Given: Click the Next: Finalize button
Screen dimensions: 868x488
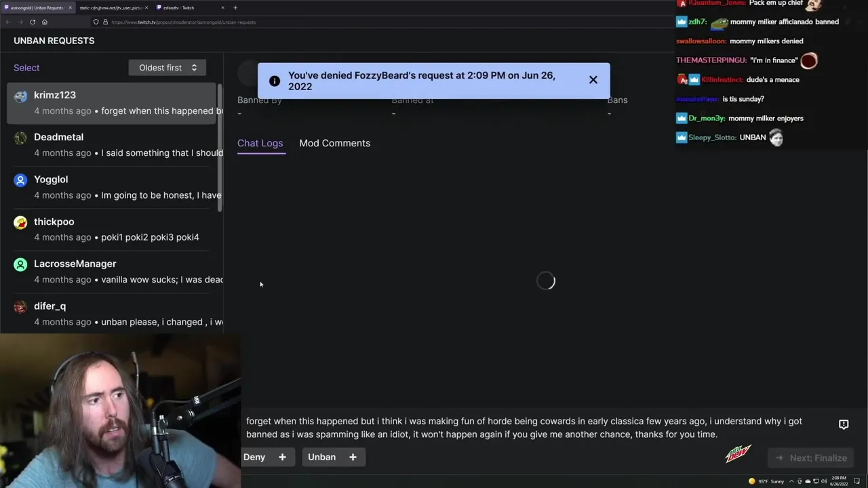Looking at the screenshot, I should pos(811,457).
